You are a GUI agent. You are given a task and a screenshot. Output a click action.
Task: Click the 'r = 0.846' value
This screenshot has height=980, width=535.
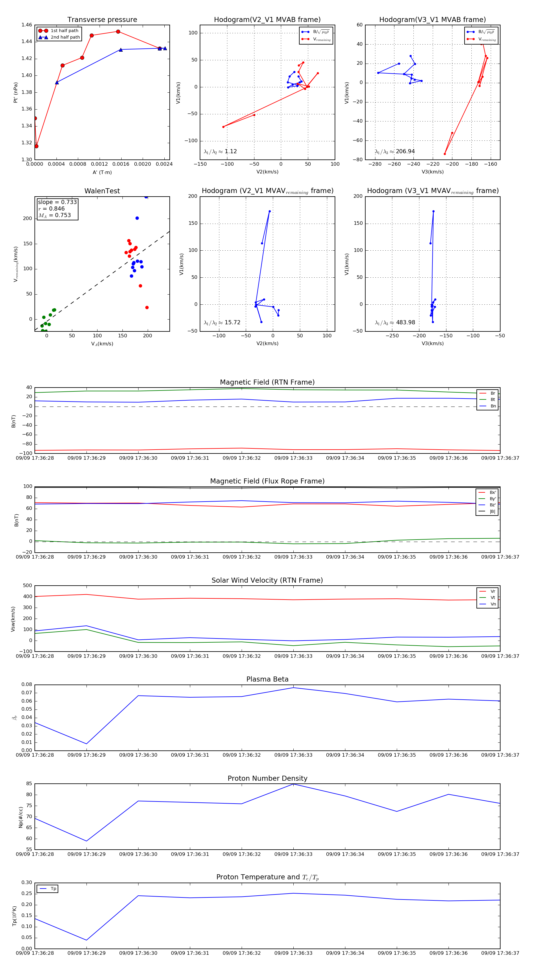pos(51,208)
